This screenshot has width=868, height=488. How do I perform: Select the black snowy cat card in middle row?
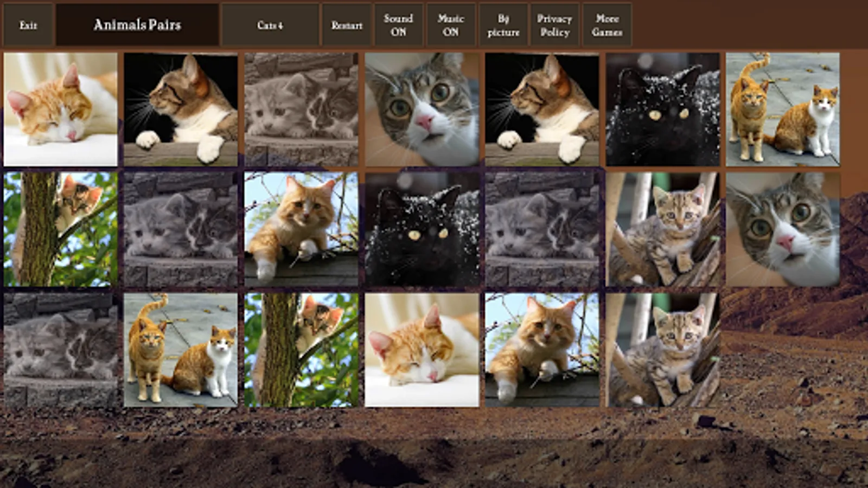coord(422,229)
